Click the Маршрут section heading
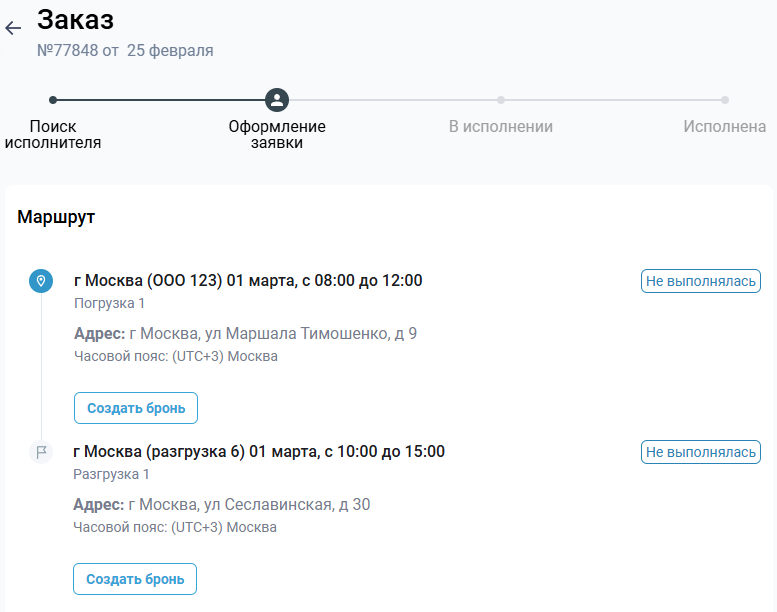Viewport: 777px width, 612px height. coord(56,217)
